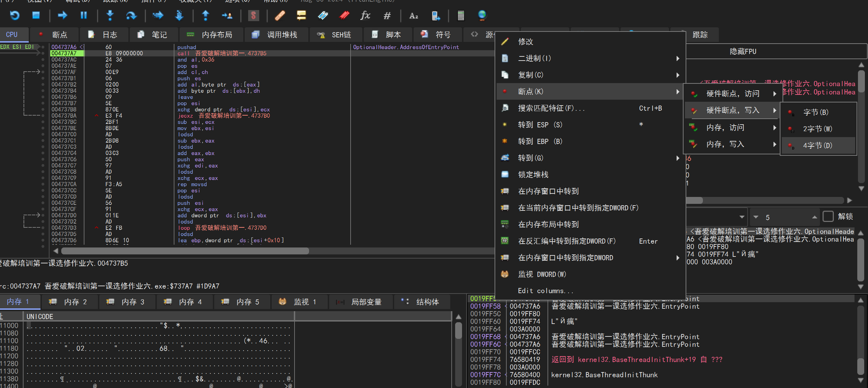Open string references via the A icon
Viewport: 868px width, 388px height.
coord(414,15)
